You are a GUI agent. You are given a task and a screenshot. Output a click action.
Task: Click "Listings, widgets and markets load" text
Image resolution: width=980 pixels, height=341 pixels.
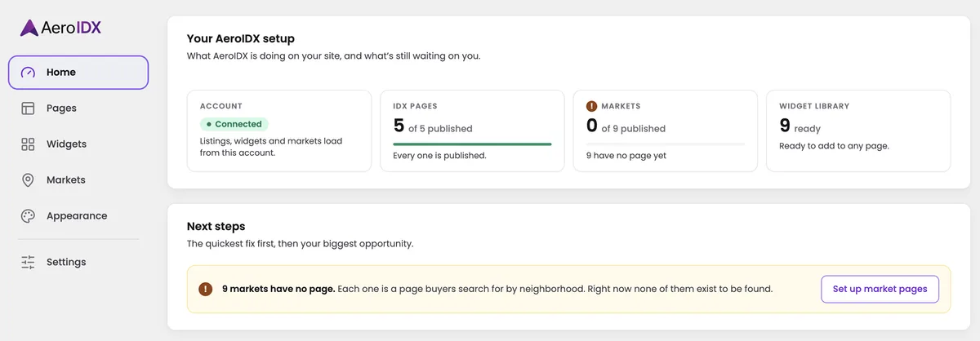(x=271, y=141)
